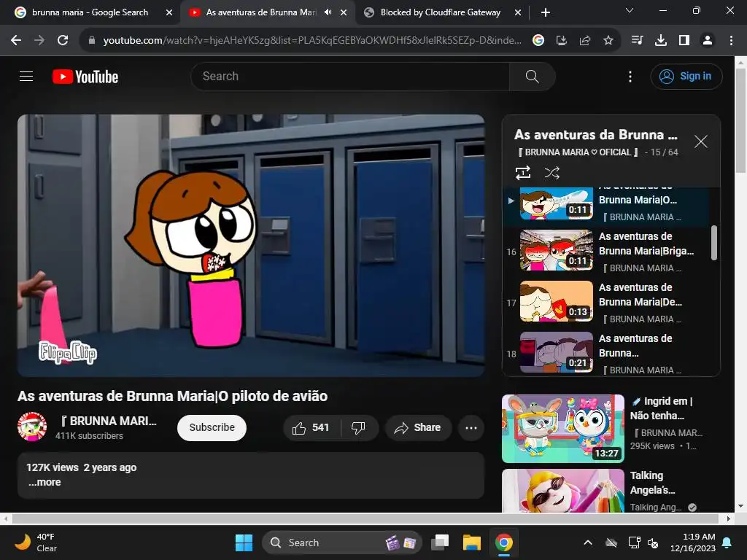Screen dimensions: 747x560
Task: Like the video with 541 likes
Action: [311, 427]
